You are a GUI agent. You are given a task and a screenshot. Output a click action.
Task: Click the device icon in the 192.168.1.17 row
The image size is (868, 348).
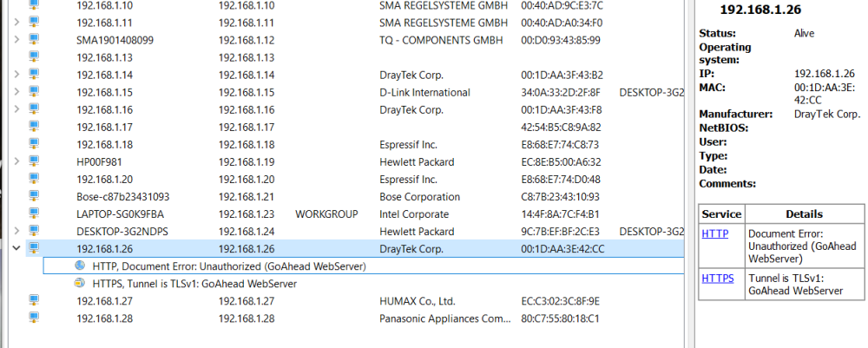point(35,127)
